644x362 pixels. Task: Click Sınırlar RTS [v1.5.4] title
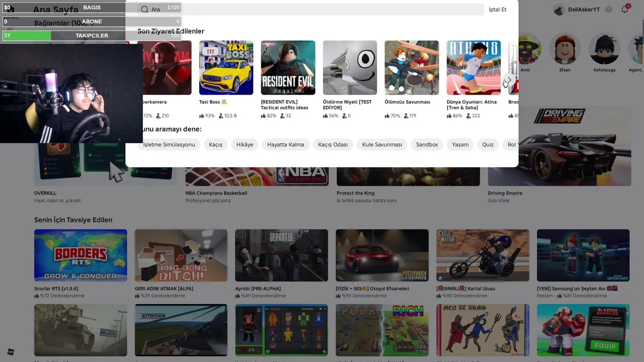[55, 289]
